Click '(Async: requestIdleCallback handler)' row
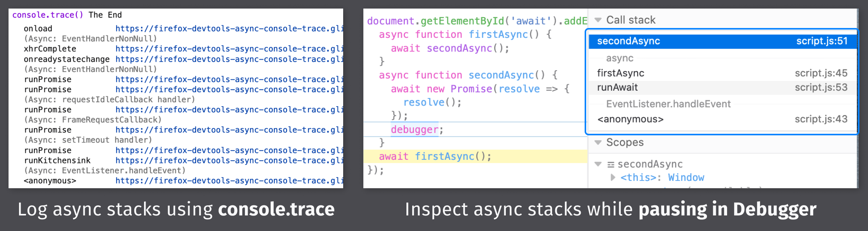The image size is (868, 231). (x=109, y=100)
